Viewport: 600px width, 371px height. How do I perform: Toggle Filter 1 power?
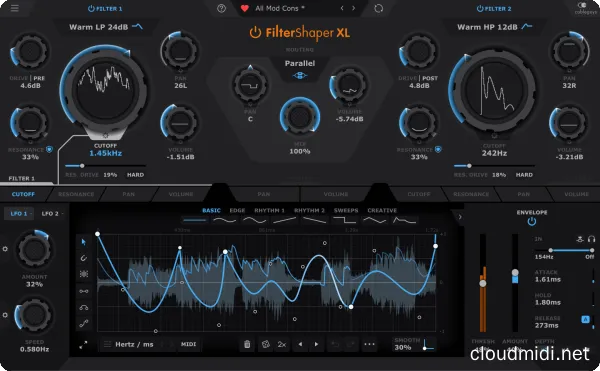91,8
